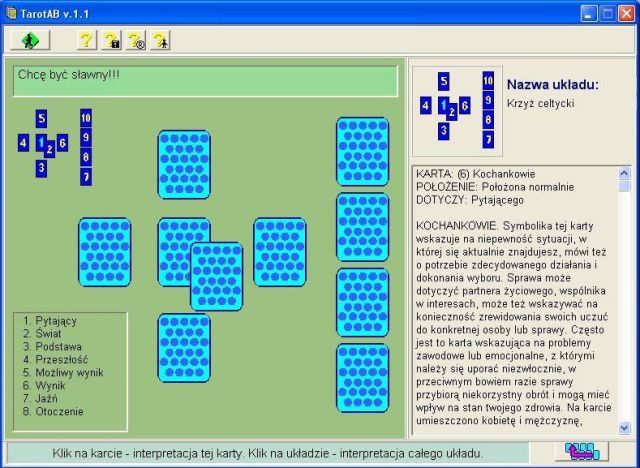Click box 2 in the green table mini layout
The width and height of the screenshot is (640, 468).
(x=50, y=150)
